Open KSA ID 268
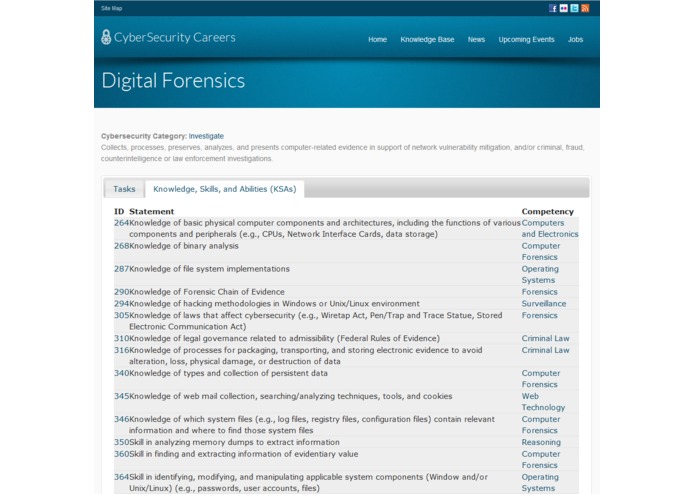Viewport: 695px width, 494px height. click(121, 246)
